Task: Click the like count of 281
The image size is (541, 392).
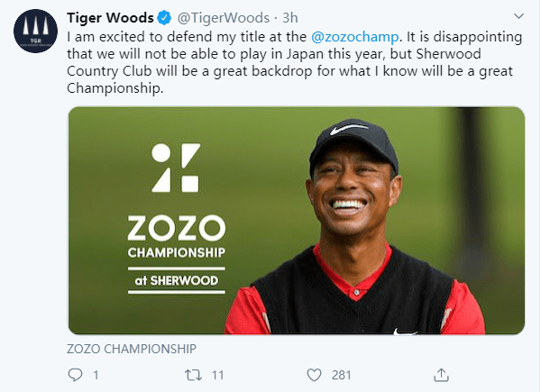Action: 342,374
